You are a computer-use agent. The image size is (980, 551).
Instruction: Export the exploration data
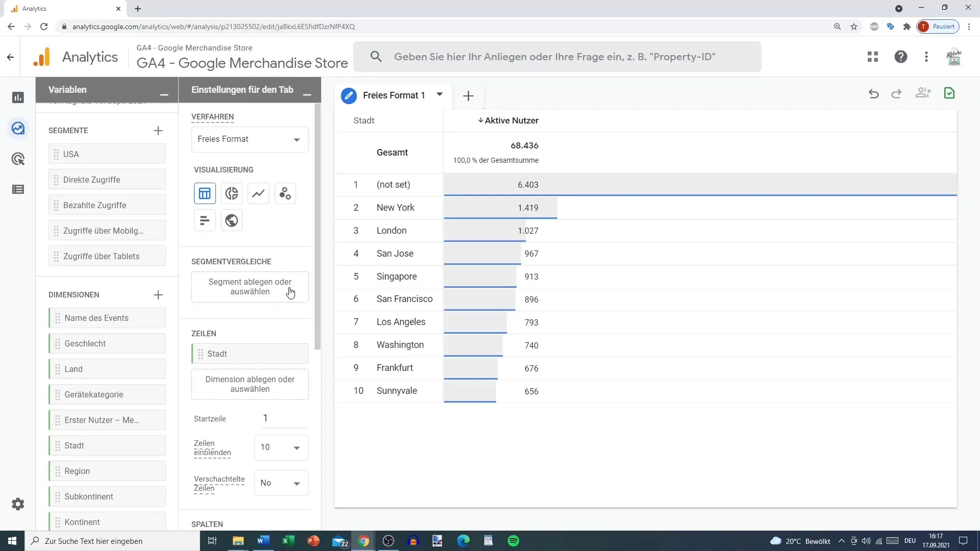pos(949,93)
